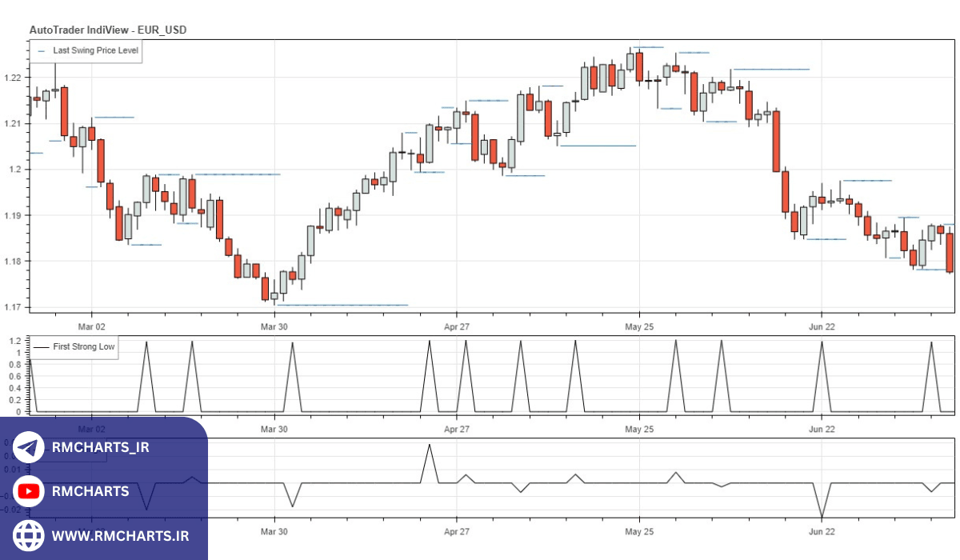Toggle the Last Swing Price Level legend entry
Screen dimensions: 960x560
95,50
